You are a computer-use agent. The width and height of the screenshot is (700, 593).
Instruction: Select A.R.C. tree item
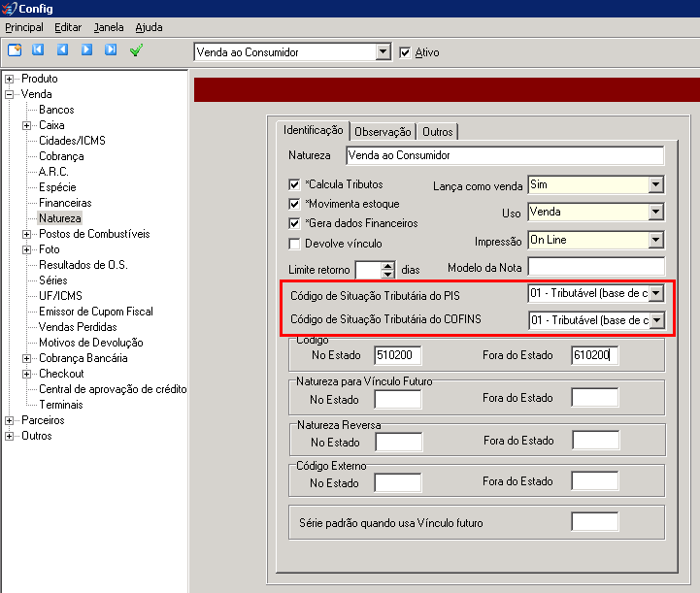[53, 172]
